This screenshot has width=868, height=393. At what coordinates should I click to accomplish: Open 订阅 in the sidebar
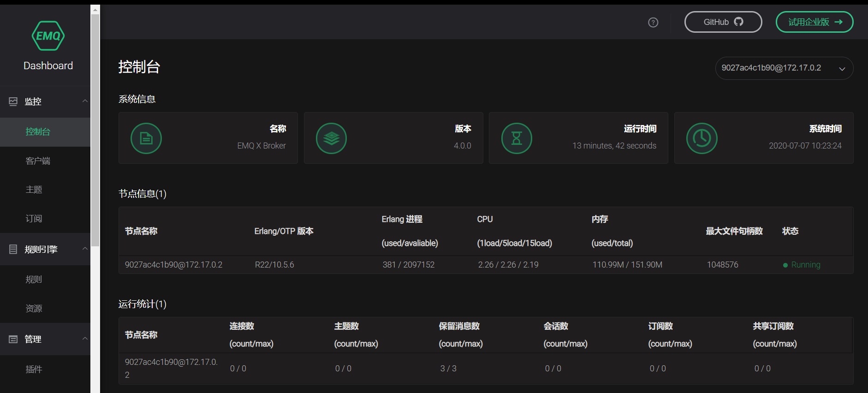tap(45, 219)
